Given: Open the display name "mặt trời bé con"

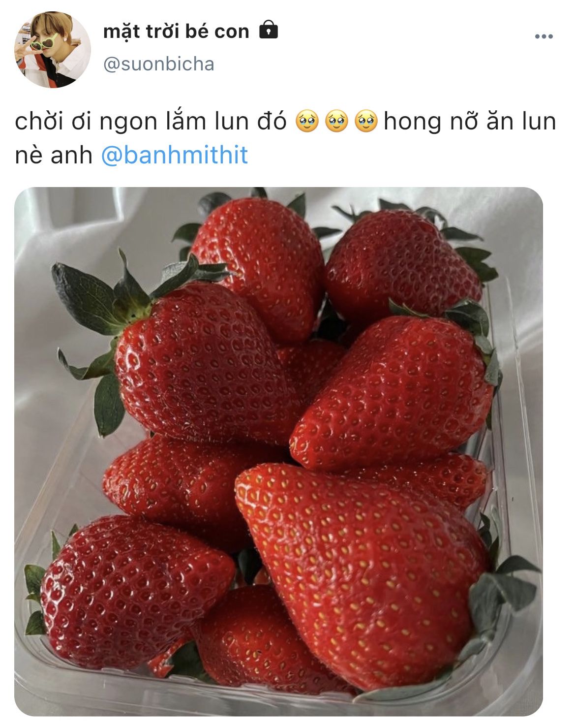Looking at the screenshot, I should 176,32.
